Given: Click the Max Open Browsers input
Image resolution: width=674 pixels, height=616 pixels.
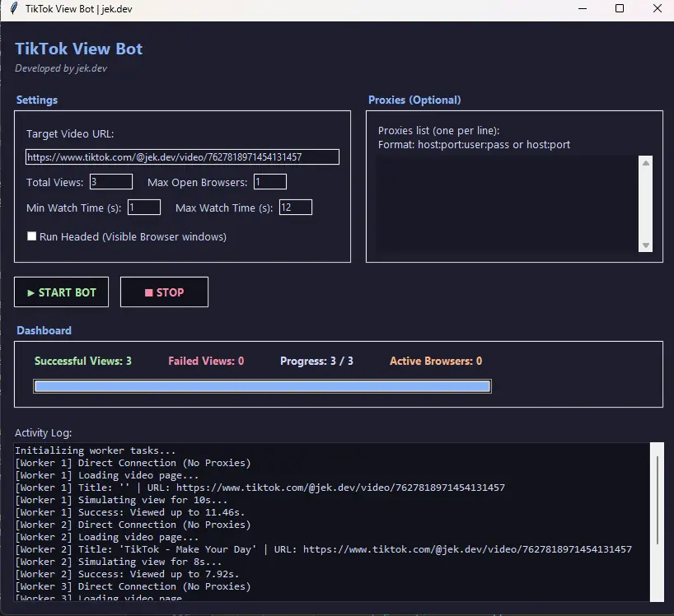Looking at the screenshot, I should (x=270, y=182).
